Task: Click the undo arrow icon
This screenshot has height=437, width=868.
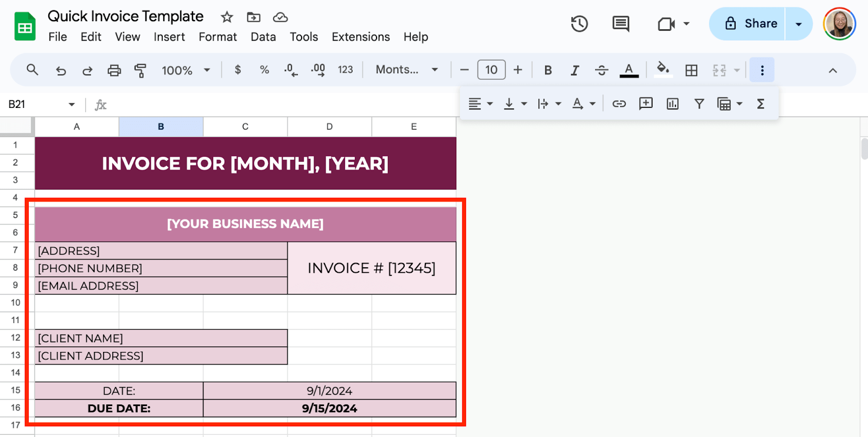Action: (61, 70)
